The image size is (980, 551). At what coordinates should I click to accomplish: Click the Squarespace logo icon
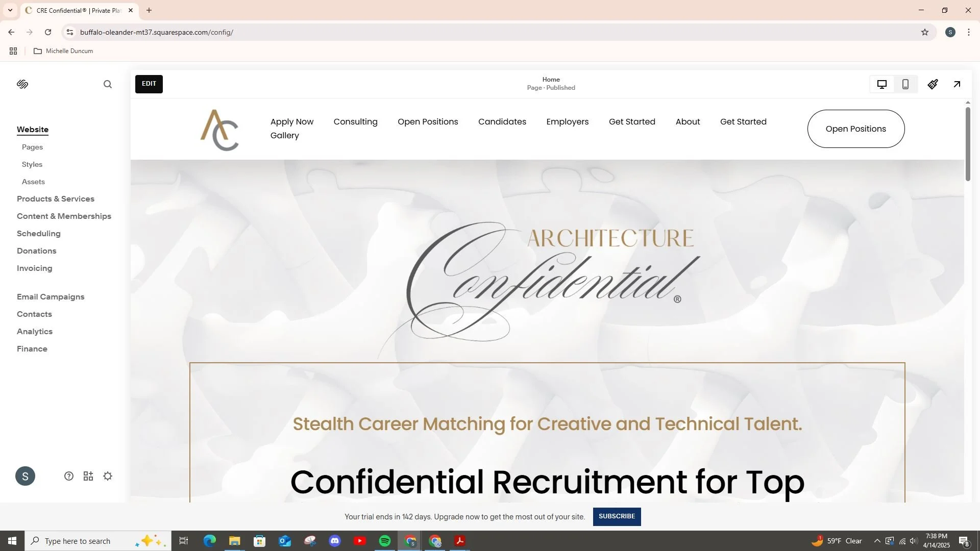(x=22, y=84)
